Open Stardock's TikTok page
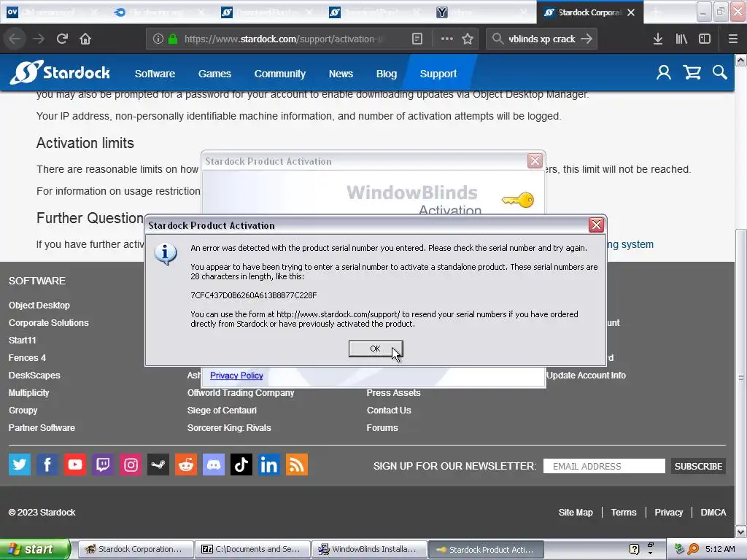 click(x=241, y=464)
